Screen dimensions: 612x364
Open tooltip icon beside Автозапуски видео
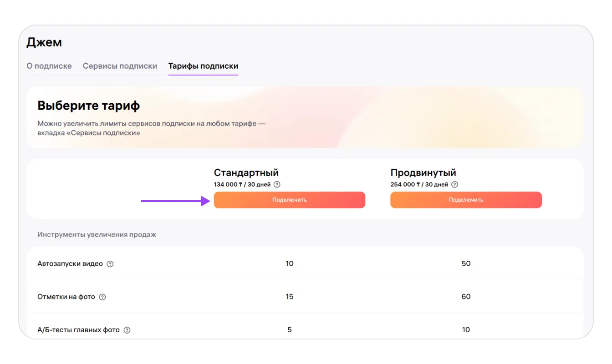(x=110, y=264)
